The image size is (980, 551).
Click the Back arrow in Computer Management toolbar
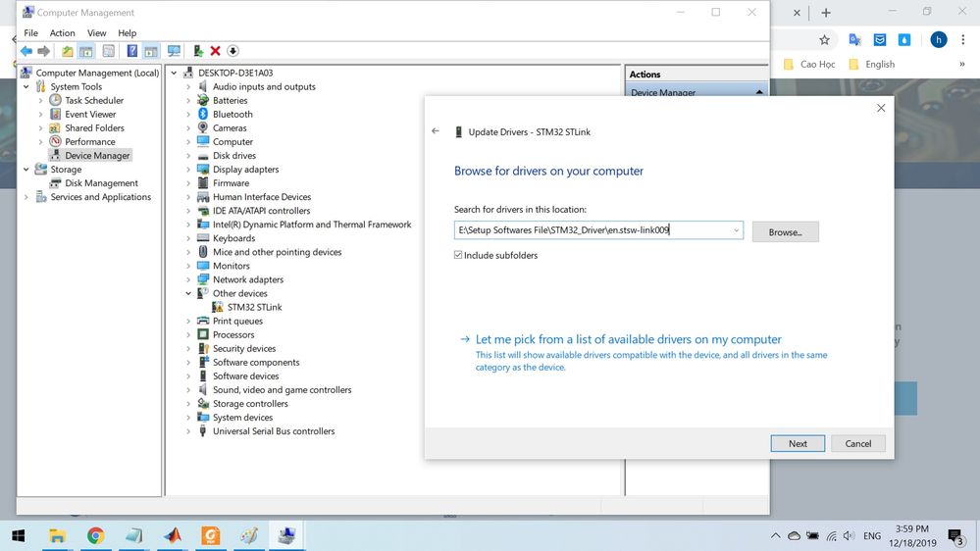[26, 51]
